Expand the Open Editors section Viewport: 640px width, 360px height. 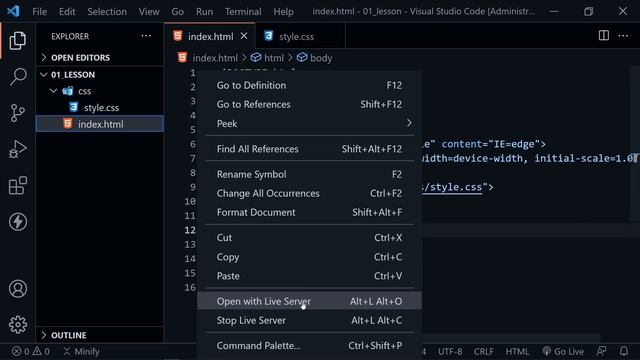pos(100,58)
